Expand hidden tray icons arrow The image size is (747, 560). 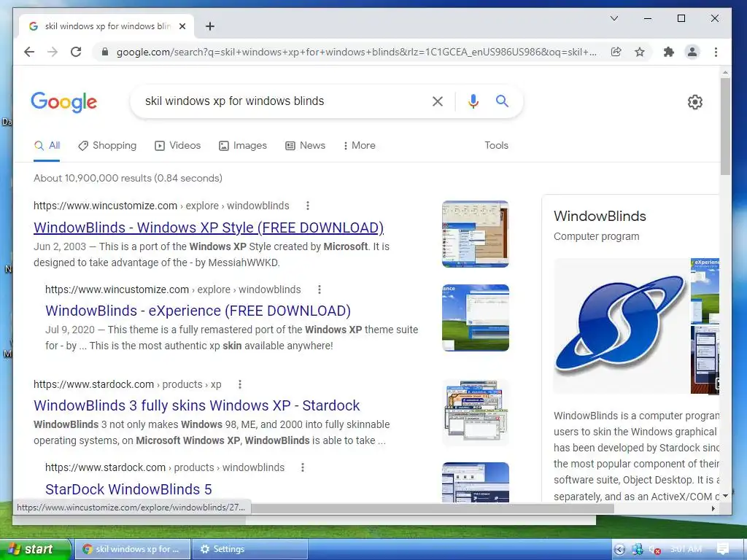[x=619, y=550]
